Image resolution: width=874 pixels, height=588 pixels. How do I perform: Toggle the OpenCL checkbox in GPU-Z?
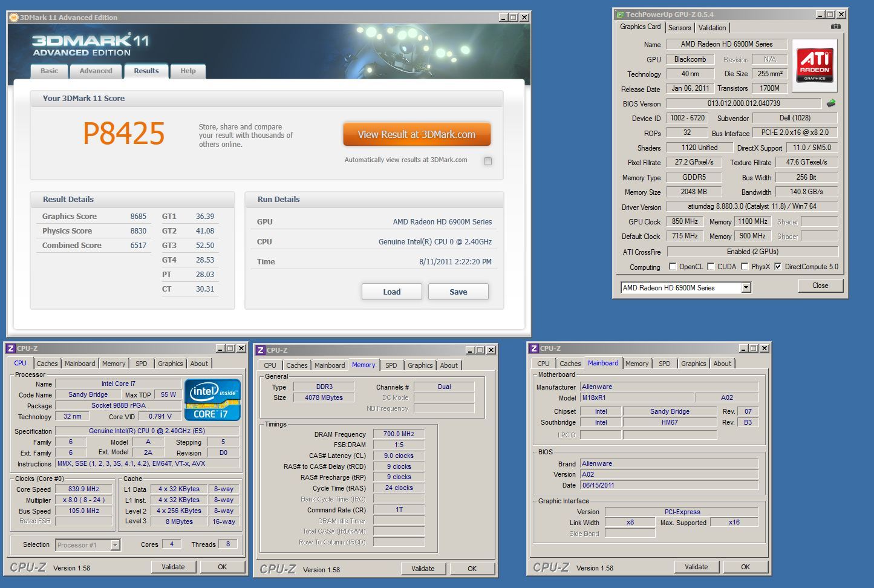[x=673, y=266]
